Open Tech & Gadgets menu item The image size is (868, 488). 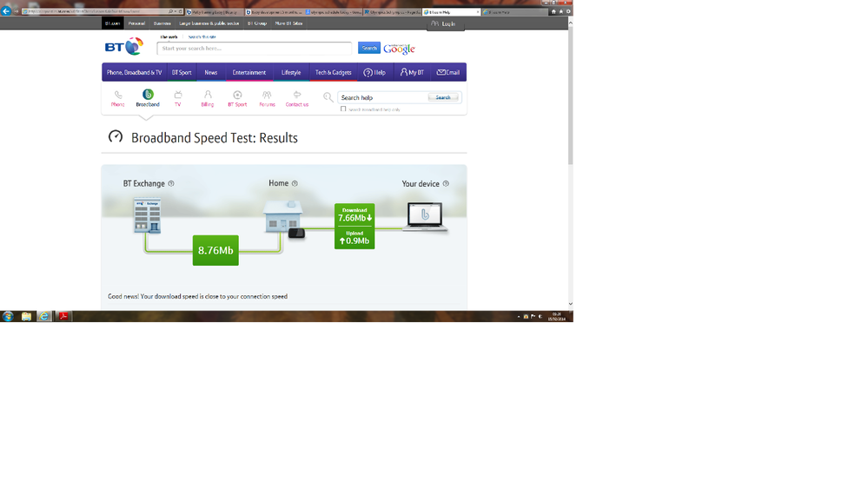click(x=334, y=72)
